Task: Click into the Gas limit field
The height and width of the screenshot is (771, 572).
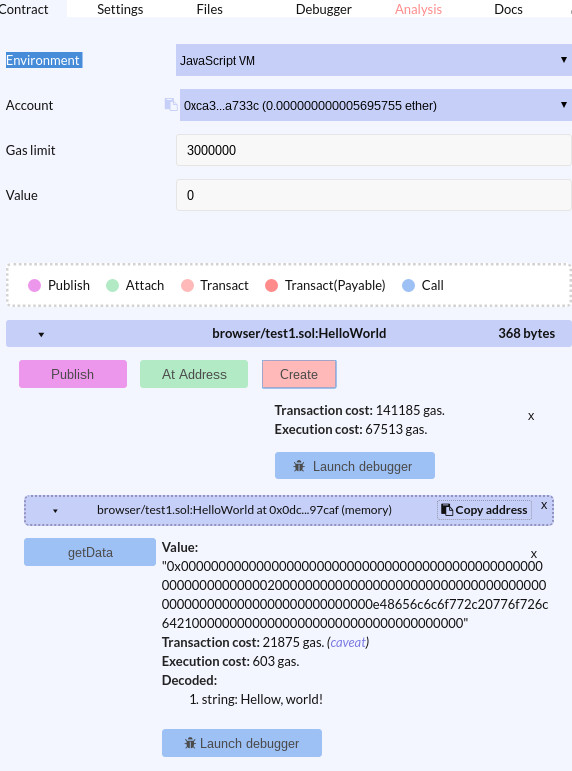Action: click(x=374, y=150)
